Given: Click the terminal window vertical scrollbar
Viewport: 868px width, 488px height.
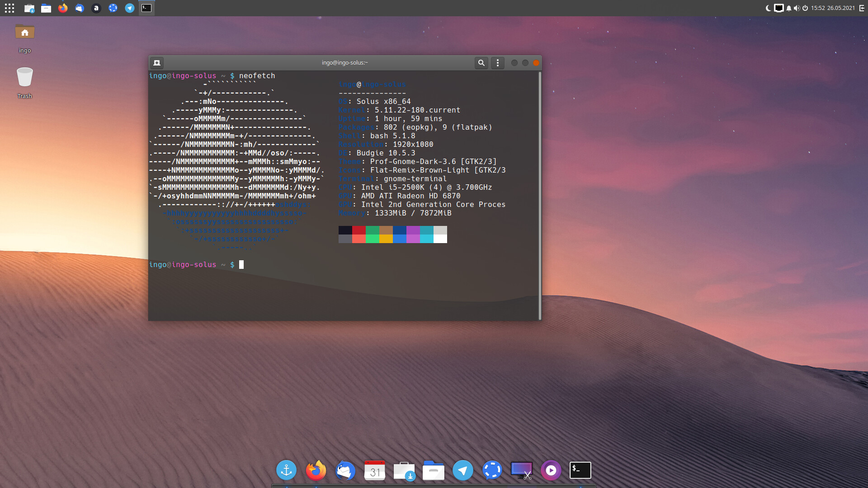Looking at the screenshot, I should [540, 196].
